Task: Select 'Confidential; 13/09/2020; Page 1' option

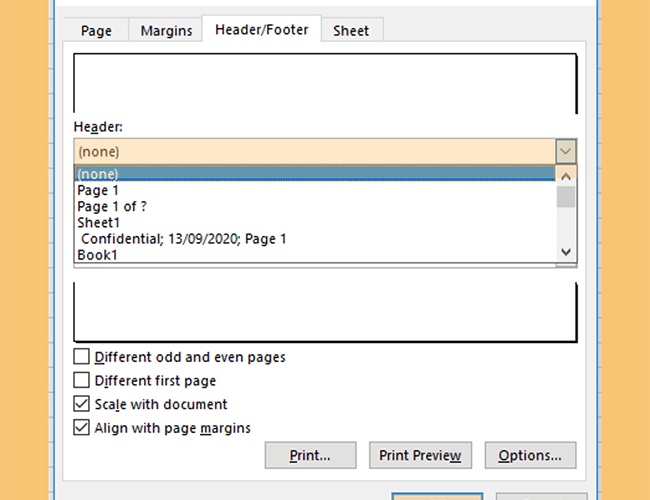Action: (315, 239)
